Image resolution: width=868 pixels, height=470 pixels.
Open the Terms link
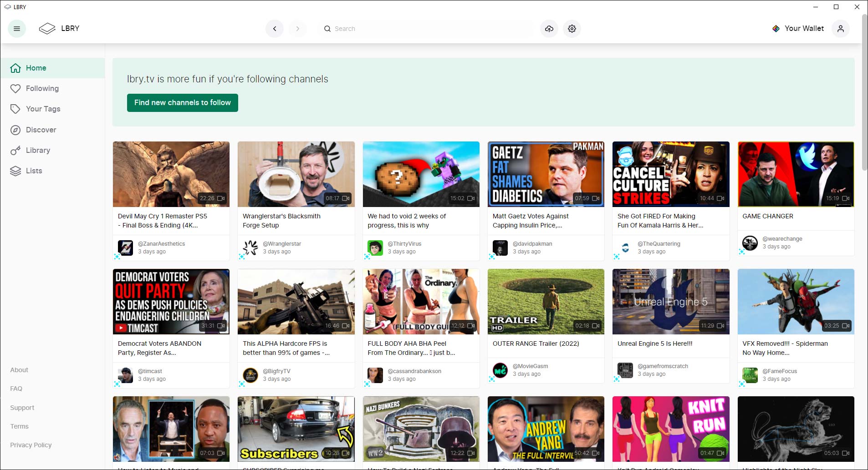[x=19, y=426]
